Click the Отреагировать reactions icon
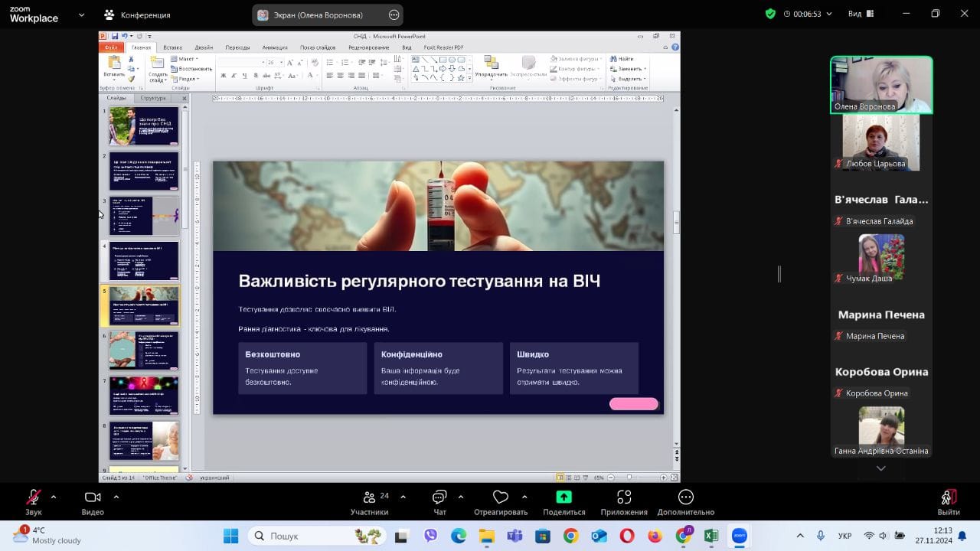This screenshot has width=980, height=551. (500, 498)
